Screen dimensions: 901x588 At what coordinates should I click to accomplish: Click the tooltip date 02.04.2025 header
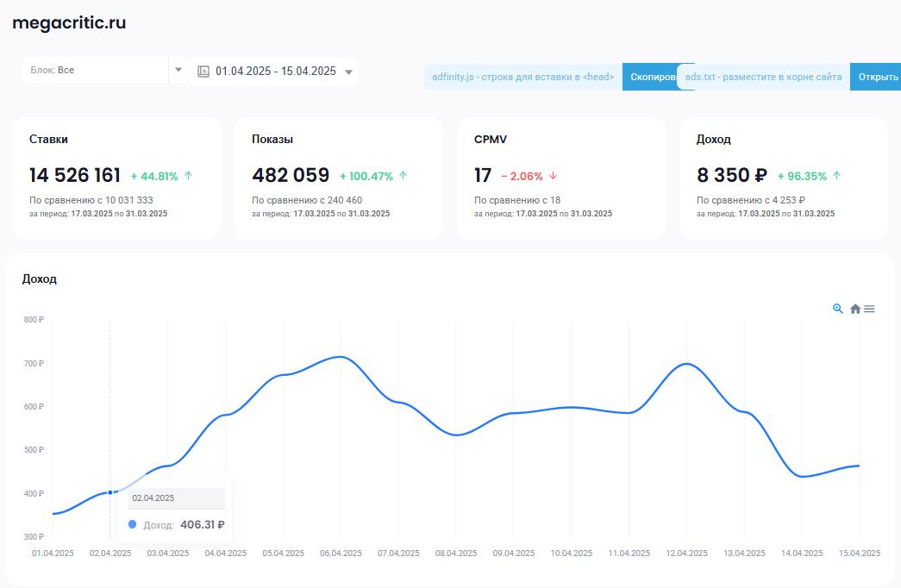[177, 498]
